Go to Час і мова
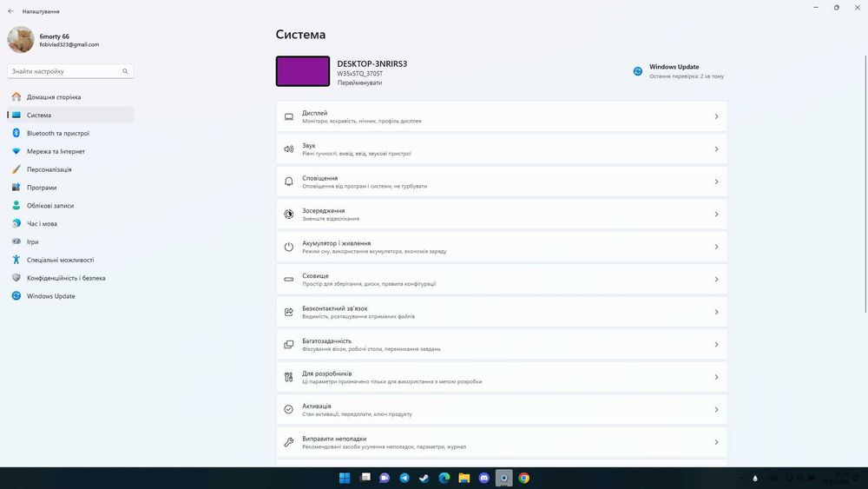The image size is (868, 489). (x=70, y=224)
